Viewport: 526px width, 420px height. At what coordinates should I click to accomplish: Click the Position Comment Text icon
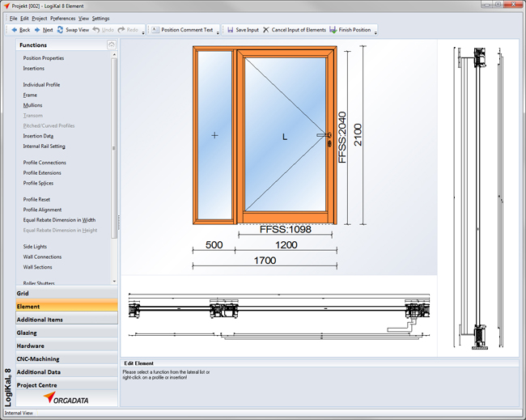[x=155, y=29]
